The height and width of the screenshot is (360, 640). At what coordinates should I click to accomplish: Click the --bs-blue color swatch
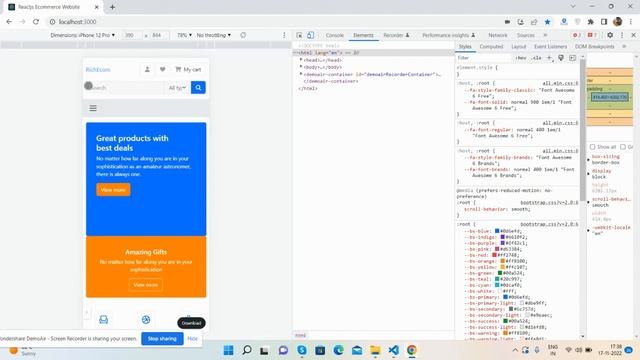[497, 231]
